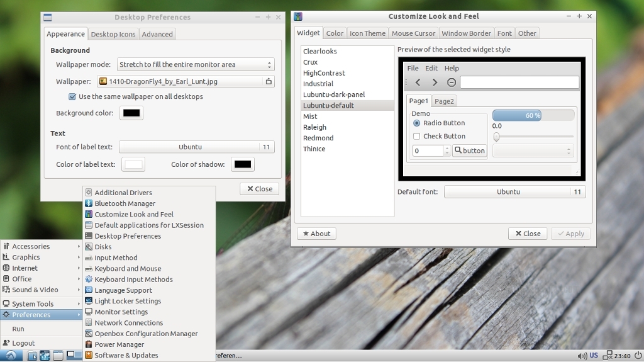
Task: Open Input Method menu entry
Action: [x=149, y=257]
